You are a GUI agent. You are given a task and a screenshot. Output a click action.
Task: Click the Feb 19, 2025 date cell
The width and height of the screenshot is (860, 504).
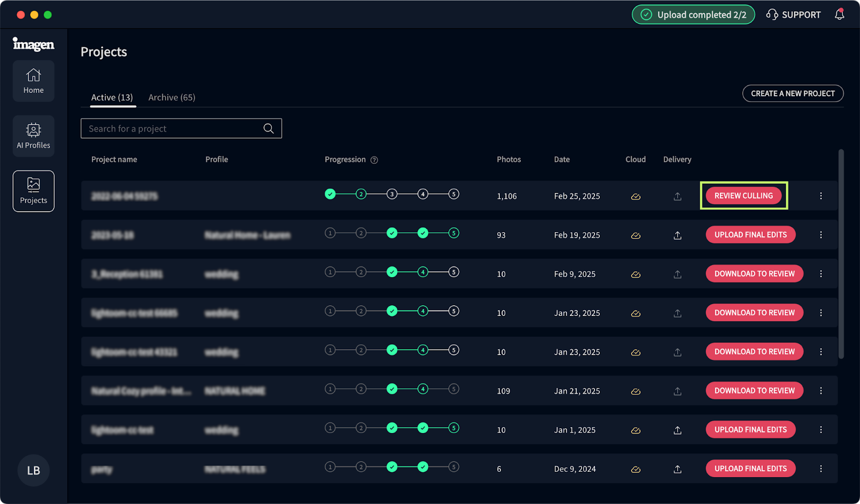tap(577, 235)
